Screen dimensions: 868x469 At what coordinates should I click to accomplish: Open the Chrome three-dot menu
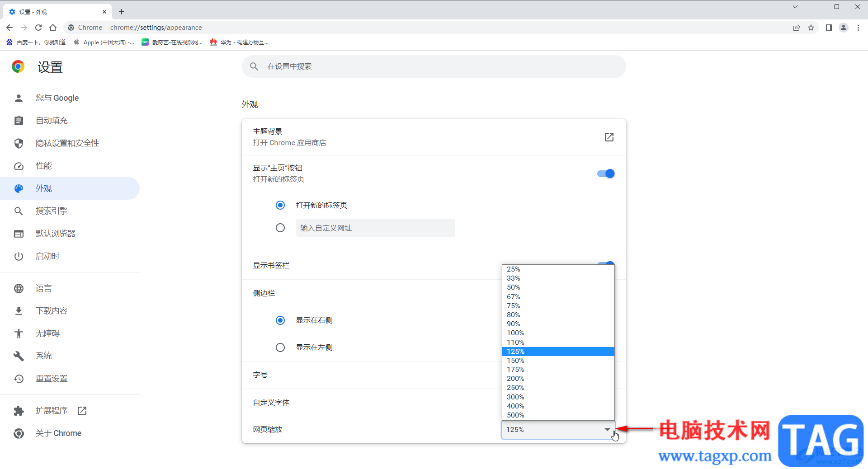click(858, 28)
